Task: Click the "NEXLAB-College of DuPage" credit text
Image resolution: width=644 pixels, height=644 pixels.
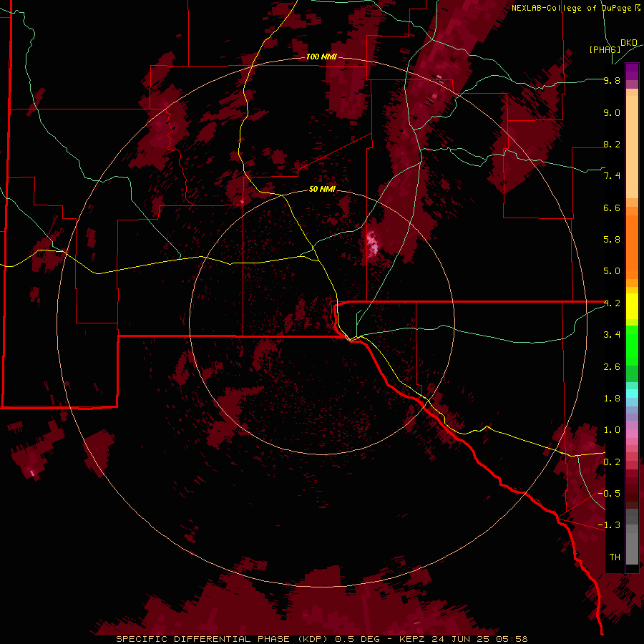Action: [x=572, y=8]
